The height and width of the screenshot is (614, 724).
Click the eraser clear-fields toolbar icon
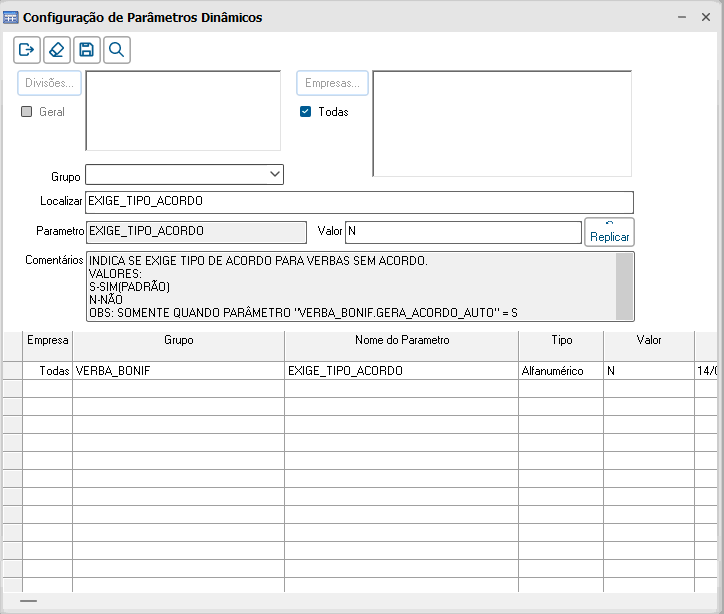[57, 50]
